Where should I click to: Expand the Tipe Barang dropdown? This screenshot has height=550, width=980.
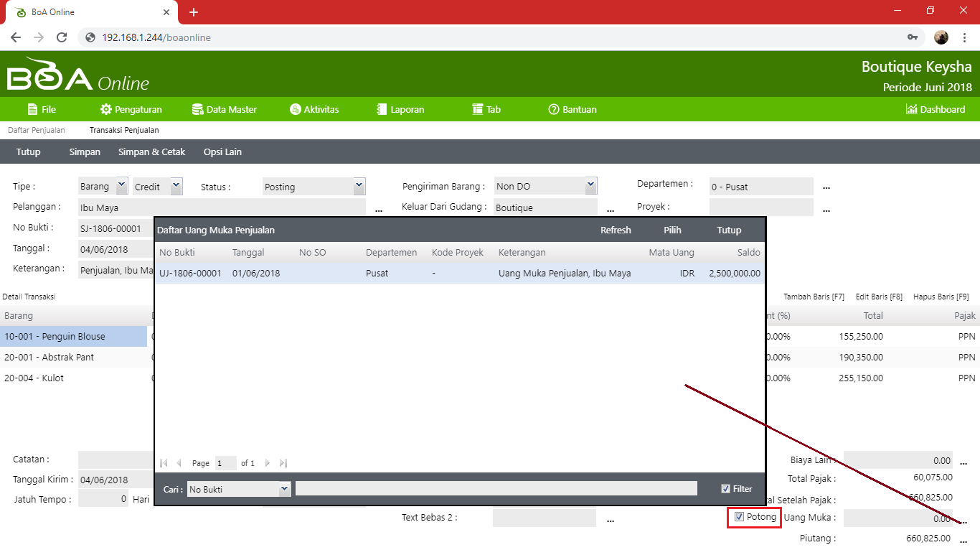coord(121,186)
